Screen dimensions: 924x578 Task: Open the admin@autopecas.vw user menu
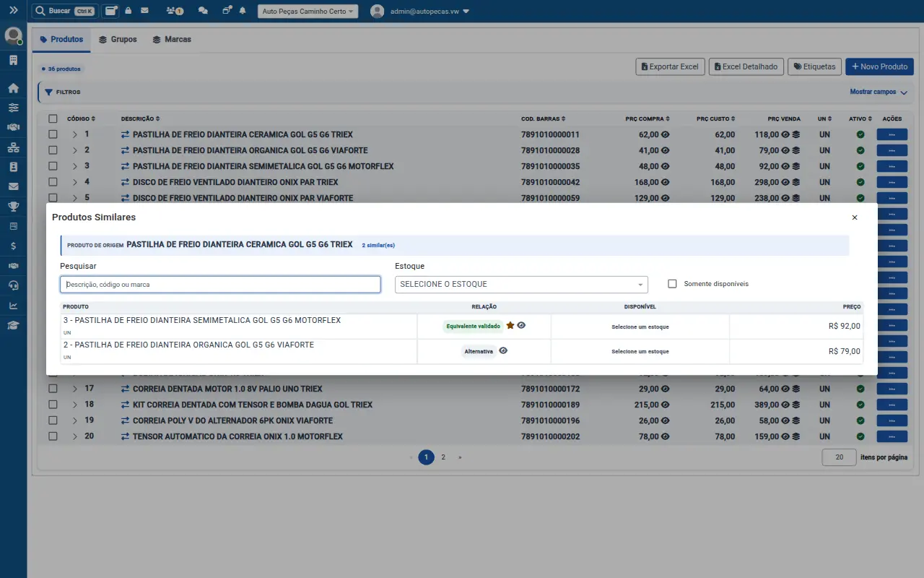(x=419, y=12)
